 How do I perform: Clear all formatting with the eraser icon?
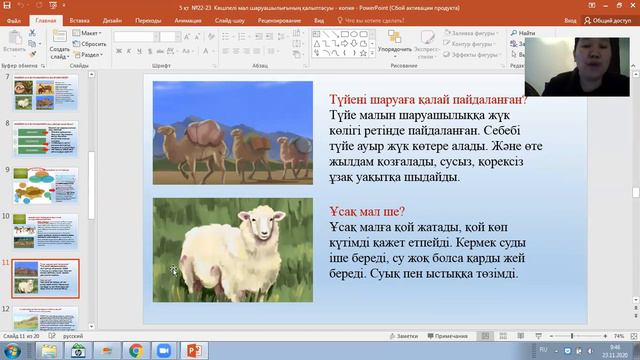click(x=211, y=37)
